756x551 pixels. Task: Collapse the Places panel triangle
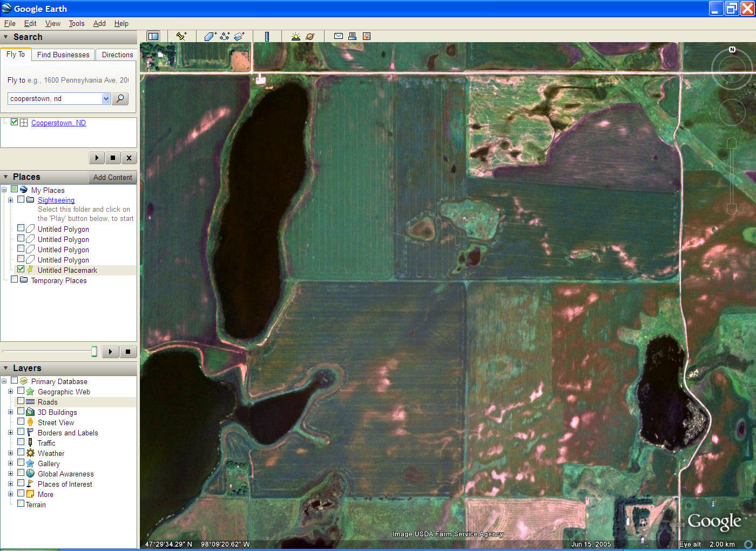pos(6,177)
